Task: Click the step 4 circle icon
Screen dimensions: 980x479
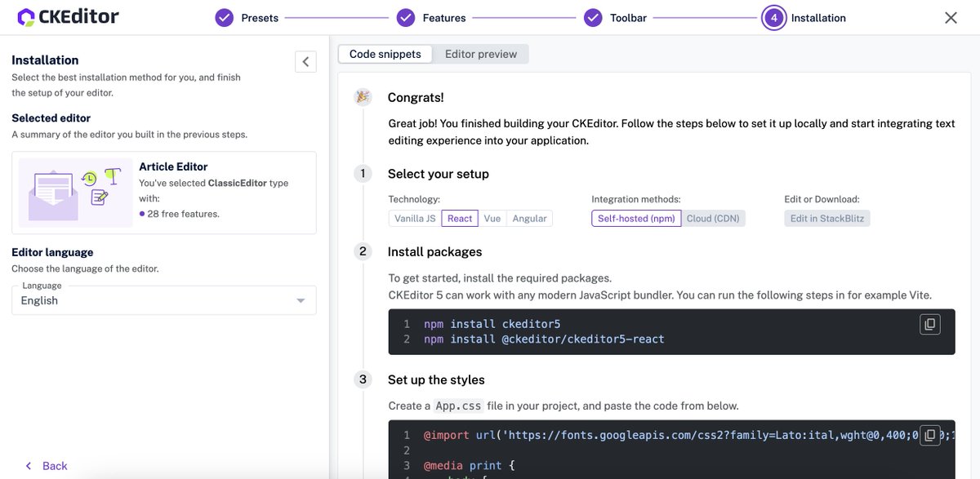Action: click(774, 18)
